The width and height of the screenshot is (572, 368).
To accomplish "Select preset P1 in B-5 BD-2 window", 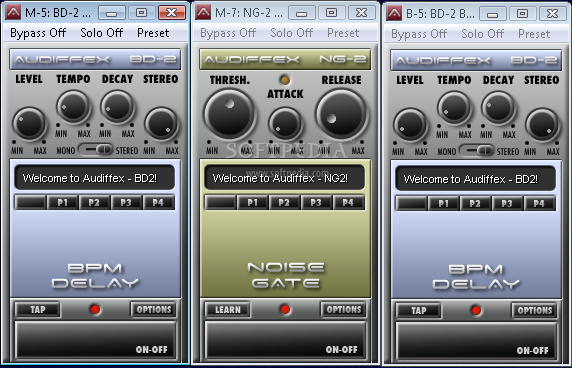I will (443, 204).
